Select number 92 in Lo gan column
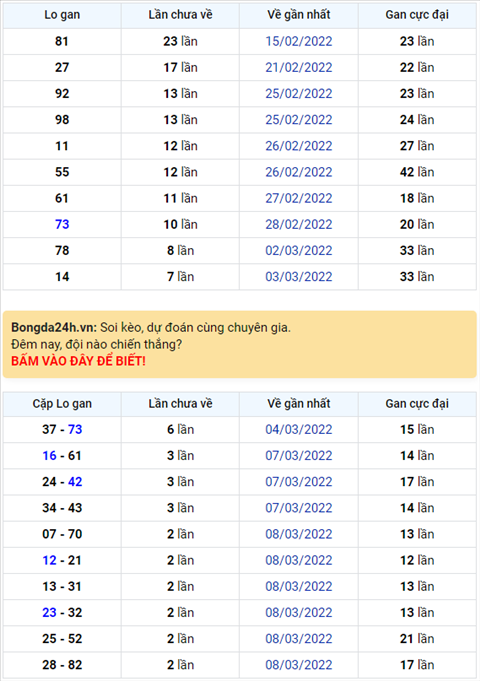This screenshot has height=681, width=480. [62, 93]
